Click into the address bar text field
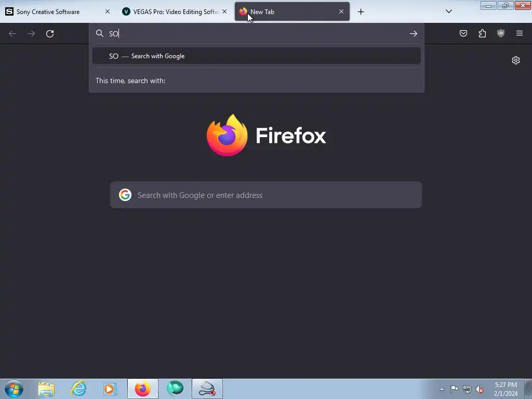Screen dimensions: 532x399 [x=258, y=34]
